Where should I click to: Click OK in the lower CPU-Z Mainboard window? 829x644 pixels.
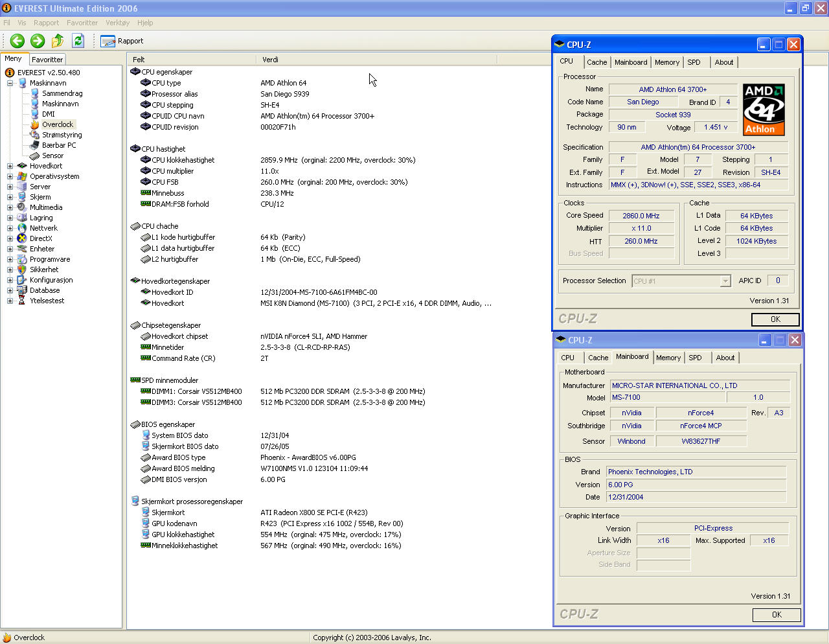coord(777,615)
